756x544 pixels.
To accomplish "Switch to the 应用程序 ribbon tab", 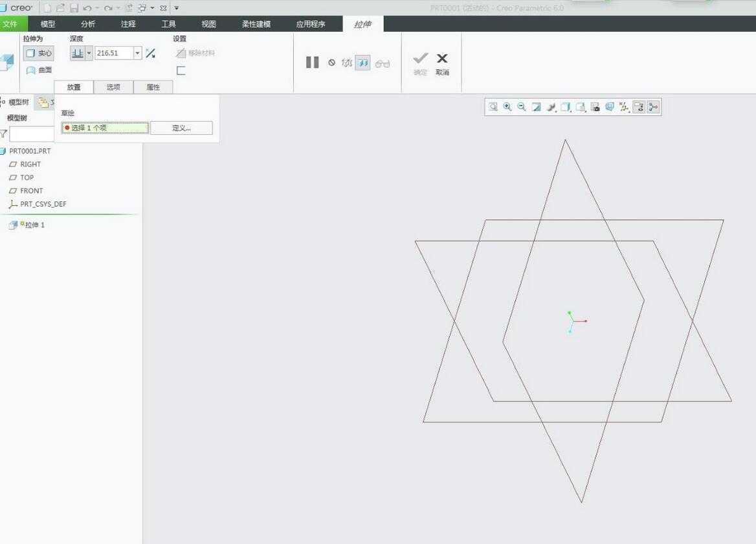I will 311,24.
